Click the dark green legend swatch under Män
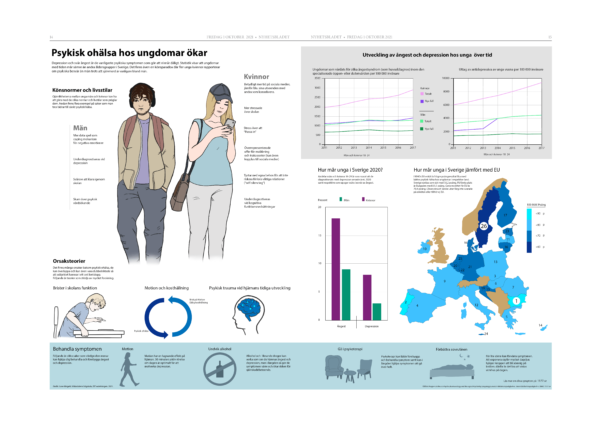The height and width of the screenshot is (428, 600). 422,129
